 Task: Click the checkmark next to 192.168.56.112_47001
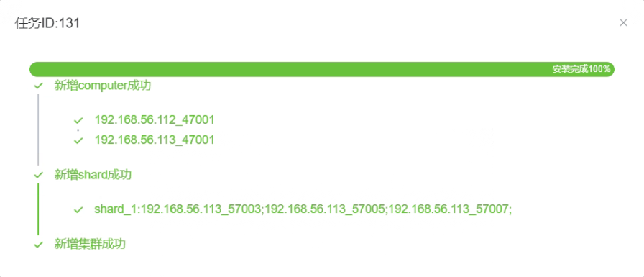(x=78, y=120)
